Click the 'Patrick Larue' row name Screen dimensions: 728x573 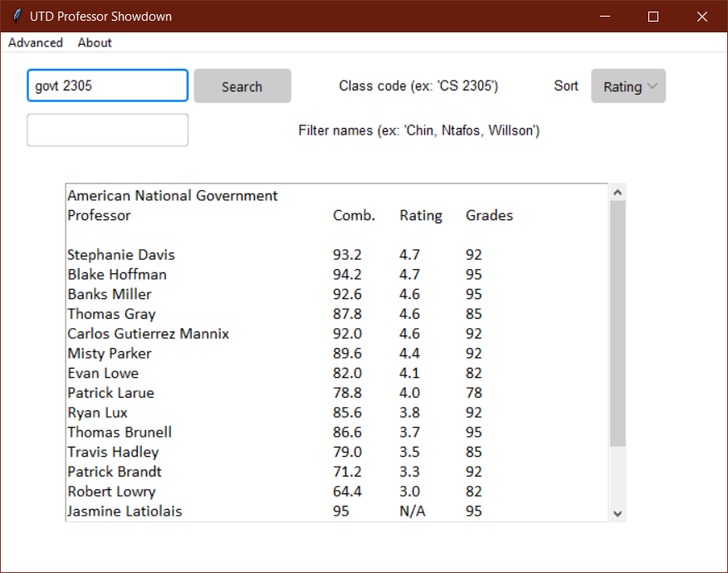click(x=110, y=393)
